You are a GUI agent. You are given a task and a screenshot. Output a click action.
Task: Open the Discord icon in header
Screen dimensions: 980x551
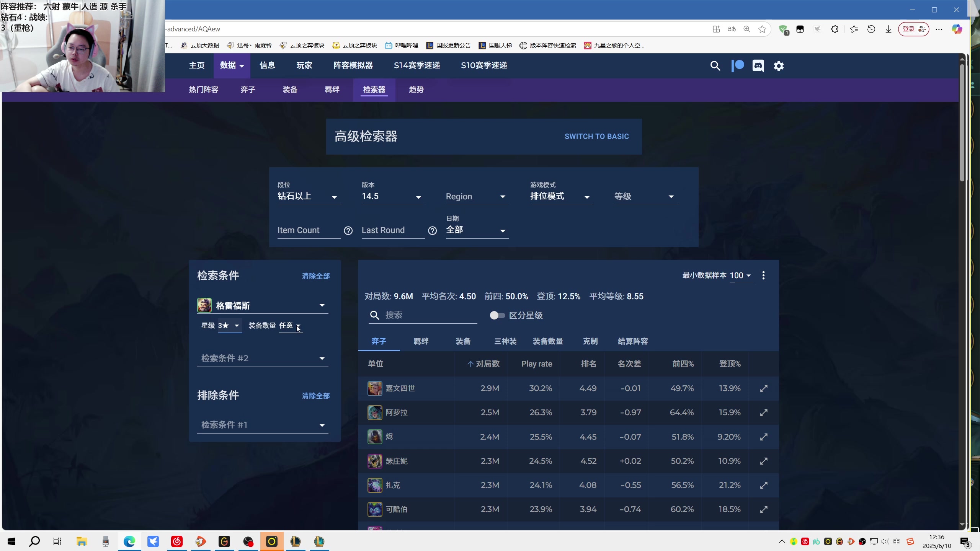coord(758,66)
